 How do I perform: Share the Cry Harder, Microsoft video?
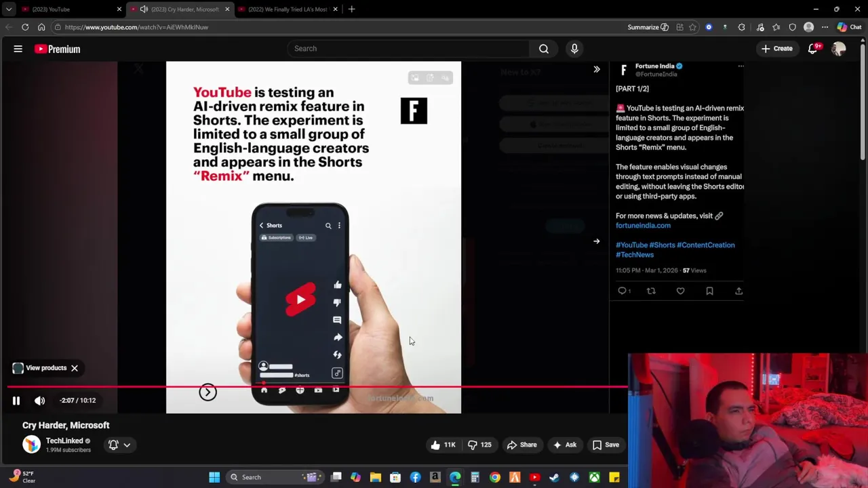point(522,445)
